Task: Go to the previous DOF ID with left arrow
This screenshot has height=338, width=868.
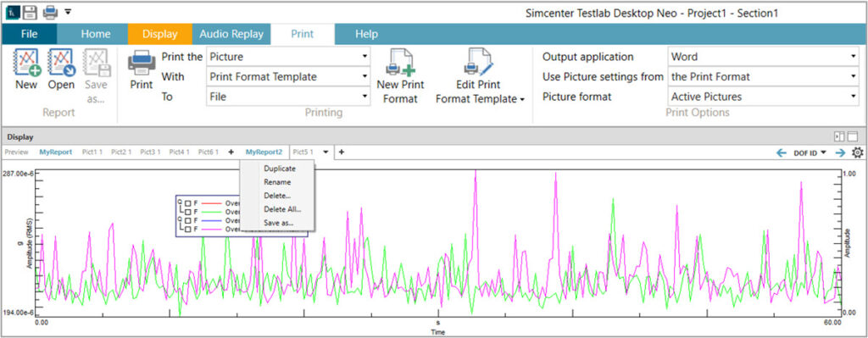Action: 782,152
